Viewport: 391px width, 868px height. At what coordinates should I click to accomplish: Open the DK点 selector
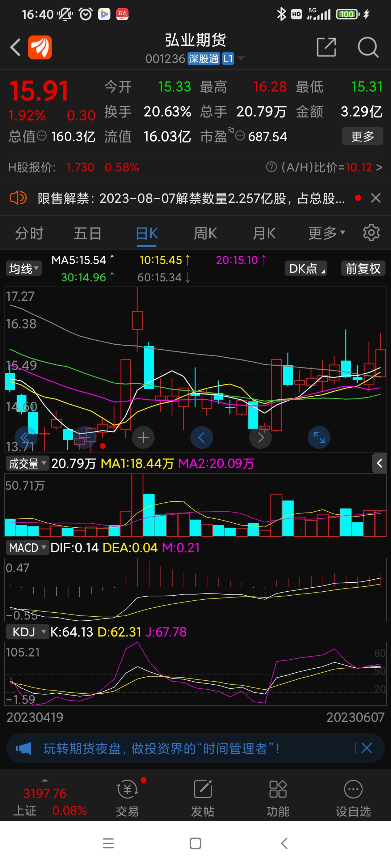(x=306, y=268)
